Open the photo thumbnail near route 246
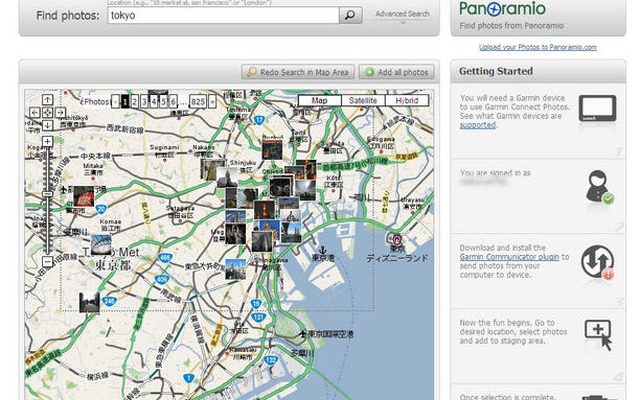Image resolution: width=640 pixels, height=400 pixels. (89, 302)
